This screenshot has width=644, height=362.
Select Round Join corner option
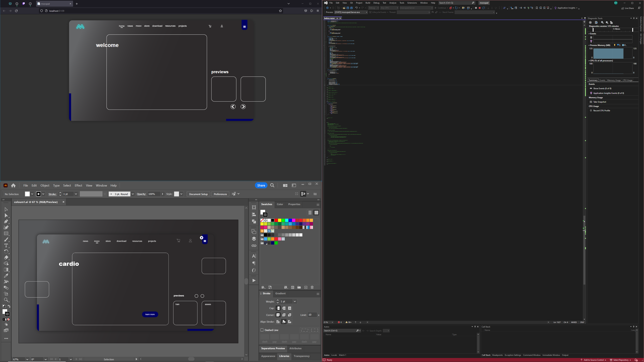pyautogui.click(x=284, y=315)
